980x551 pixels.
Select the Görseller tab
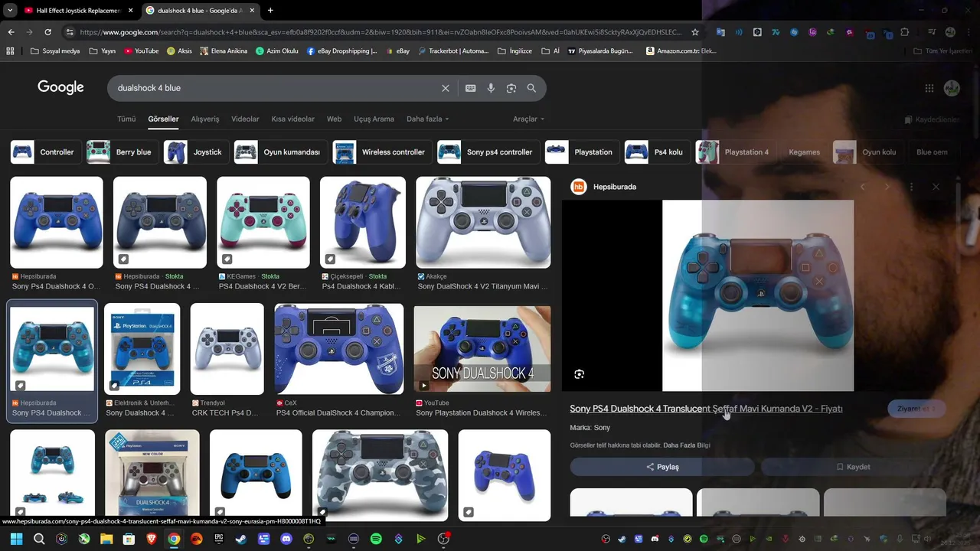(163, 119)
